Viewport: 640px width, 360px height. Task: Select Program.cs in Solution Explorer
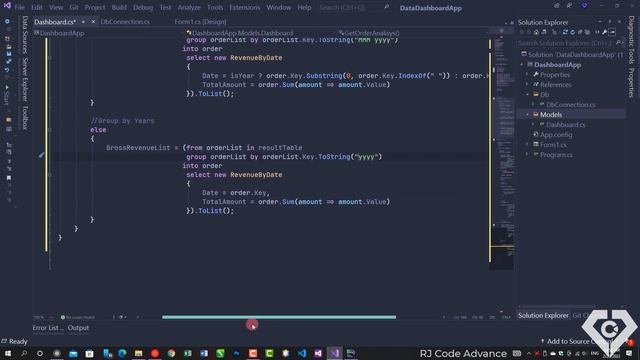tap(556, 155)
